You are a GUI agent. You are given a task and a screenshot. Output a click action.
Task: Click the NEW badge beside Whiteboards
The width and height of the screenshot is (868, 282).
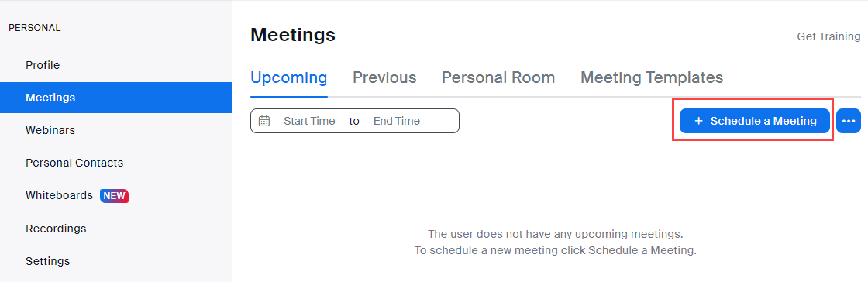pyautogui.click(x=114, y=196)
